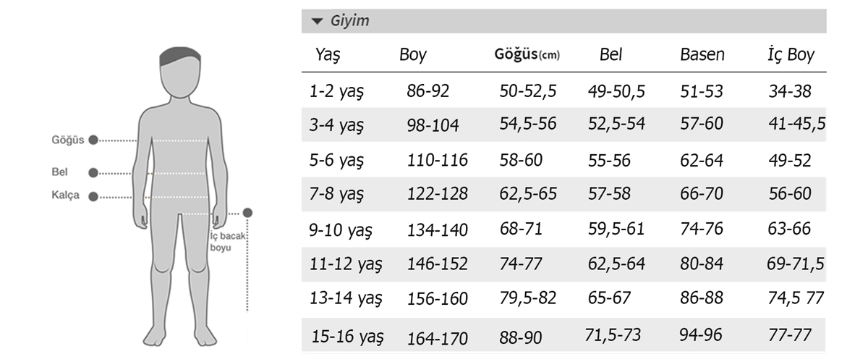Click the Göğüs(cm) column header
Image resolution: width=868 pixels, height=362 pixels.
tap(527, 54)
